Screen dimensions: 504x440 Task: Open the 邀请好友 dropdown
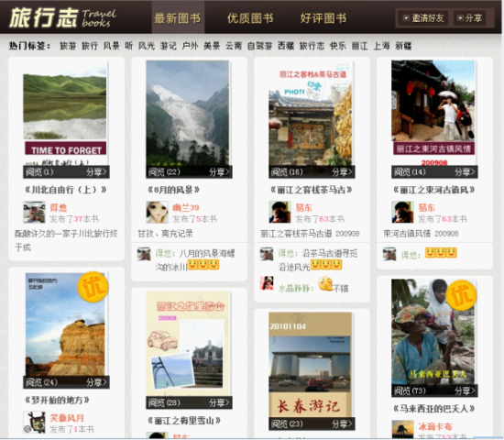423,18
